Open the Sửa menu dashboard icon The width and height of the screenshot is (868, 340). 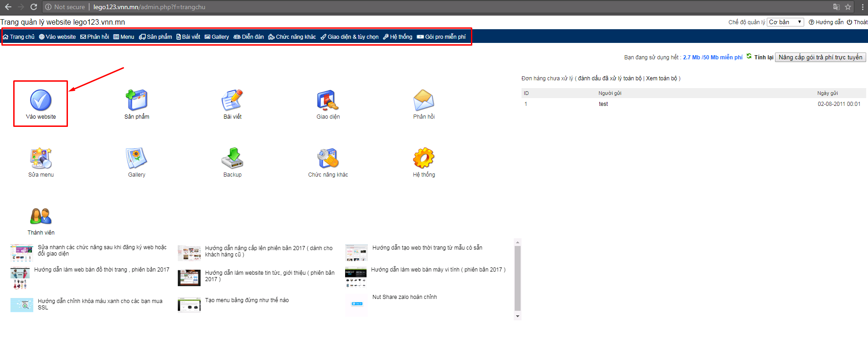point(41,158)
